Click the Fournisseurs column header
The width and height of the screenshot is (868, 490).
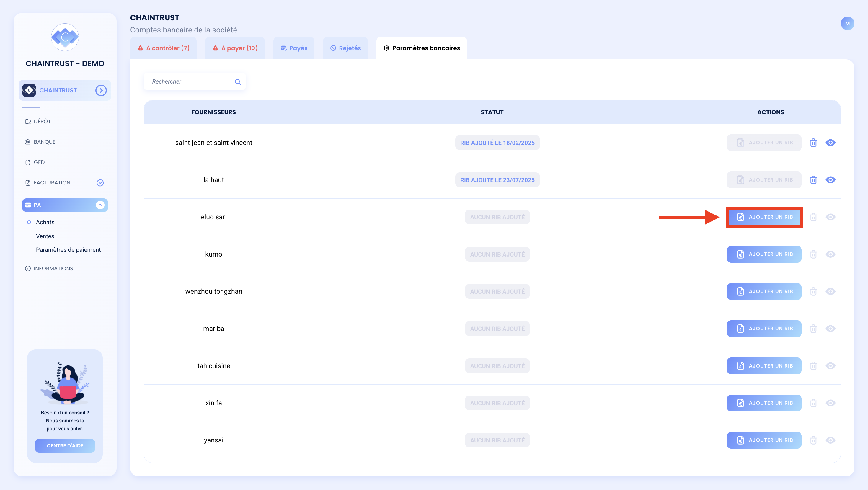click(x=214, y=112)
